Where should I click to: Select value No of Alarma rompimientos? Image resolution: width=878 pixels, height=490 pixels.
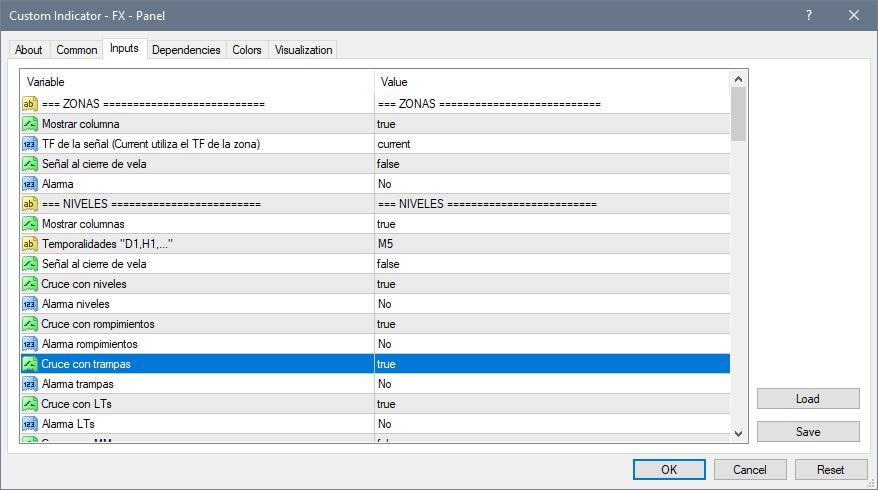[x=552, y=344]
